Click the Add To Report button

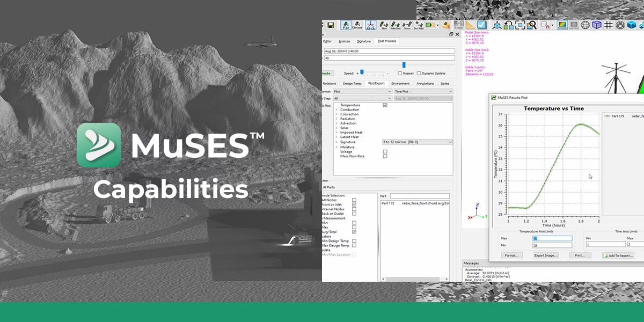coord(620,255)
